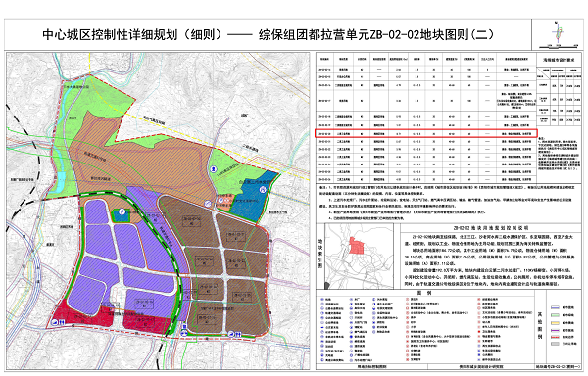Click the blue circle icon in the green school parcel

point(214,169)
